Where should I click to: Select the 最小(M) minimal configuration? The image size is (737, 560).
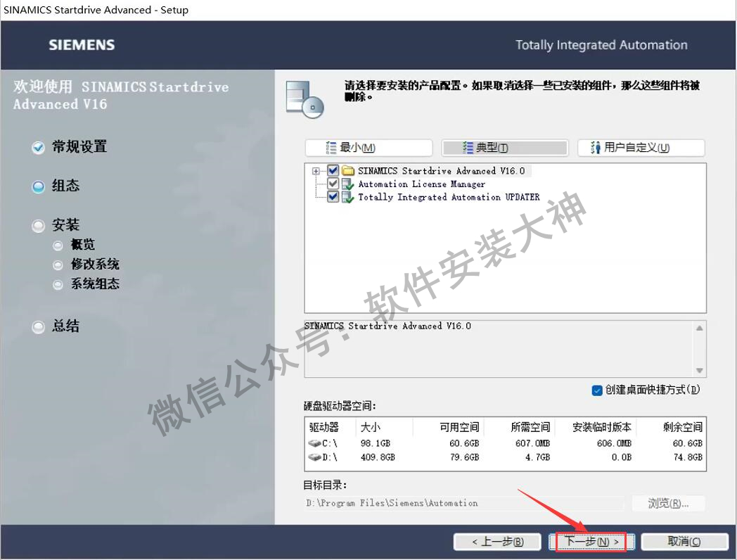click(x=368, y=148)
